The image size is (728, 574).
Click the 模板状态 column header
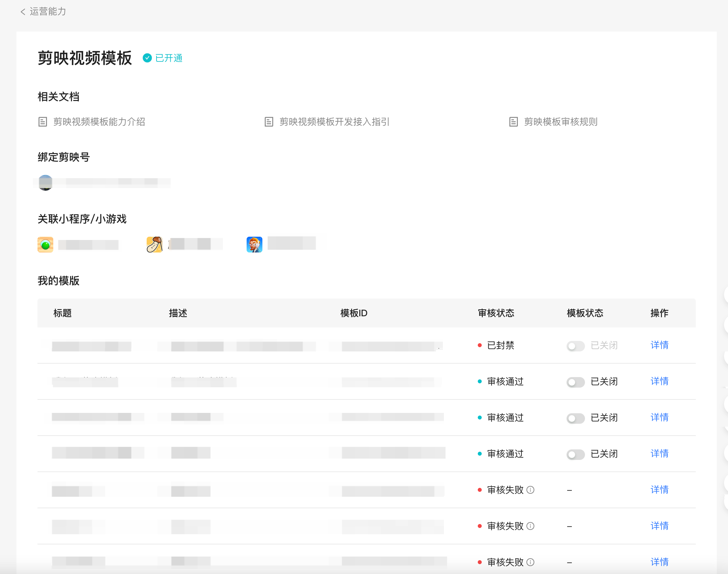point(585,313)
